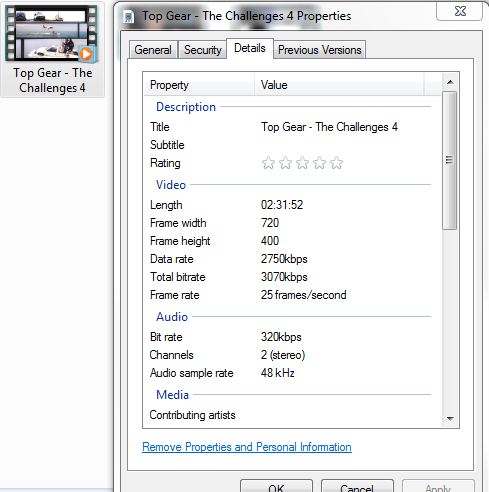Select the Channels value 2 (stereo)

click(283, 355)
